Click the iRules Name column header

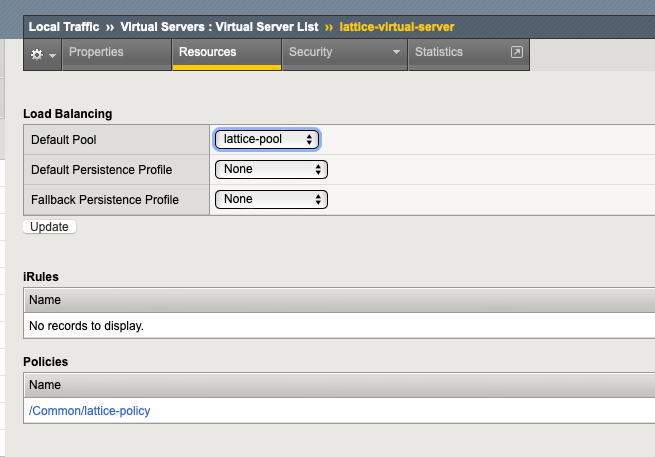(44, 299)
